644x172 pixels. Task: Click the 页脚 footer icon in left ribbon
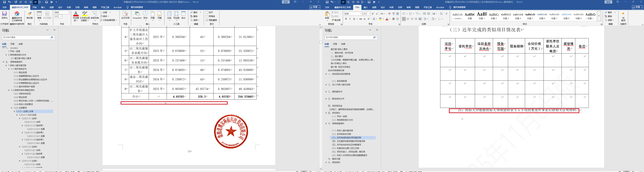(x=159, y=16)
